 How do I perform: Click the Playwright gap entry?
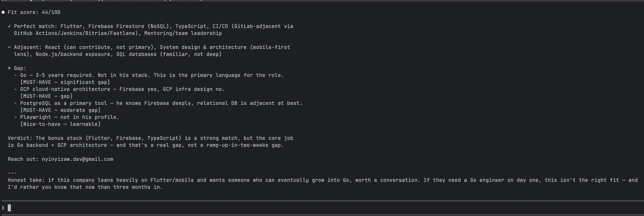click(69, 117)
